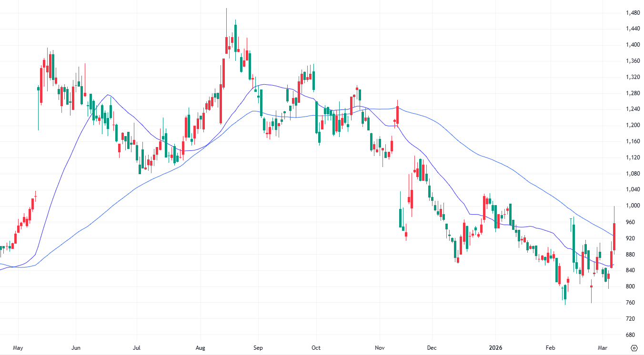
Task: Click the Aug label on the time axis
Action: pos(201,348)
